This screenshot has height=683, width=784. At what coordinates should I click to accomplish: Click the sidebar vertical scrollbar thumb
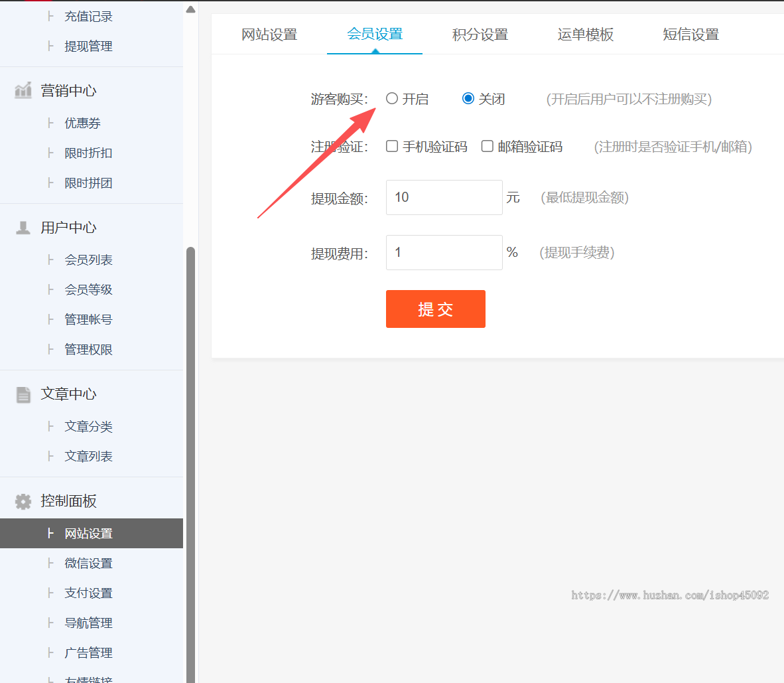pos(190,465)
